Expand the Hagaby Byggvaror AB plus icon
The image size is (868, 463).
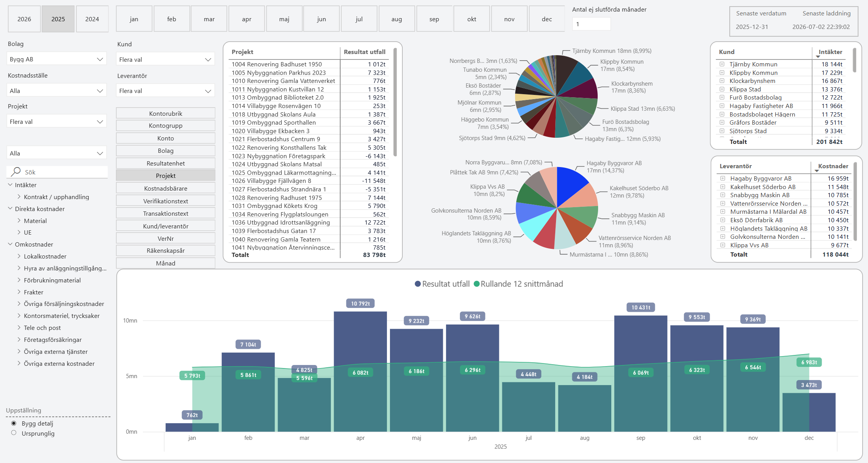pos(722,178)
